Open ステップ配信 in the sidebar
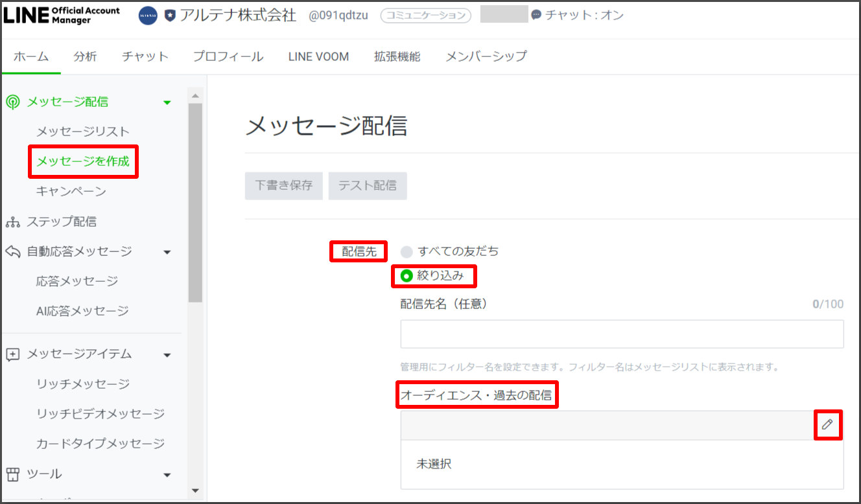This screenshot has height=504, width=861. pos(62,222)
